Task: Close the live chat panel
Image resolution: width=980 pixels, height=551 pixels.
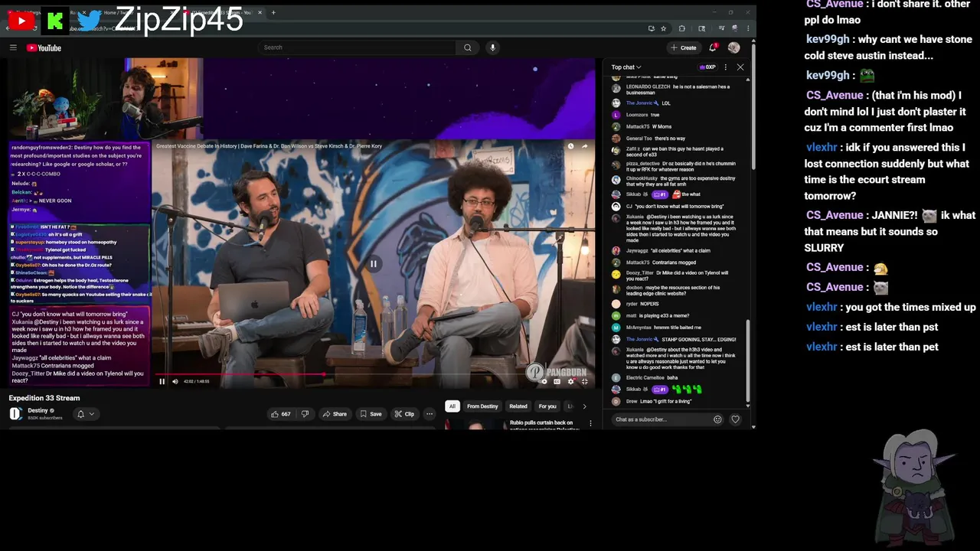Action: click(x=740, y=67)
